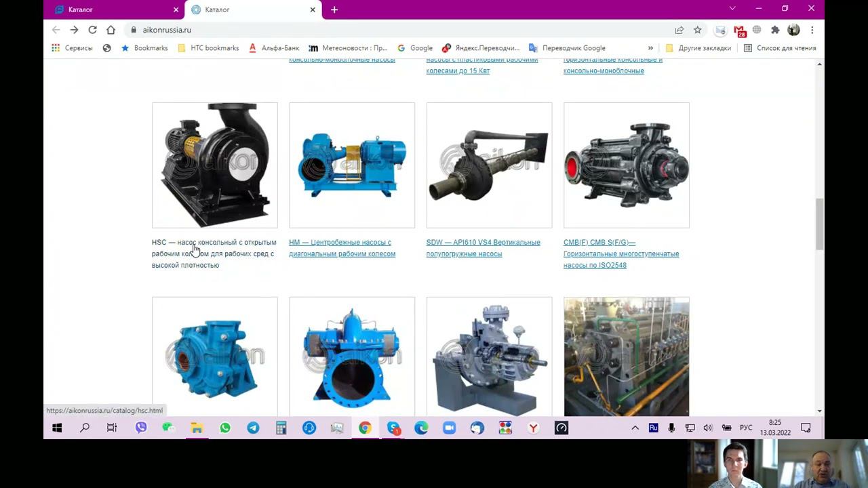
Task: Bookmark this page with the star icon
Action: [697, 30]
